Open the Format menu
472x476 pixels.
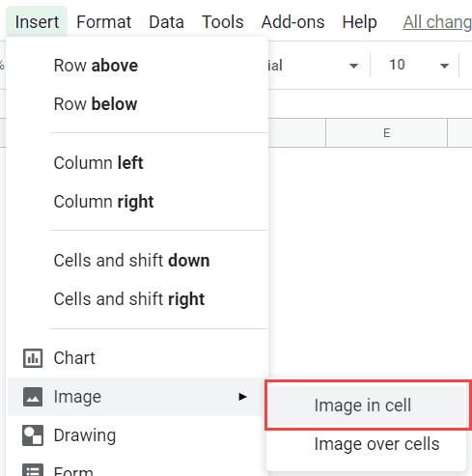tap(103, 22)
